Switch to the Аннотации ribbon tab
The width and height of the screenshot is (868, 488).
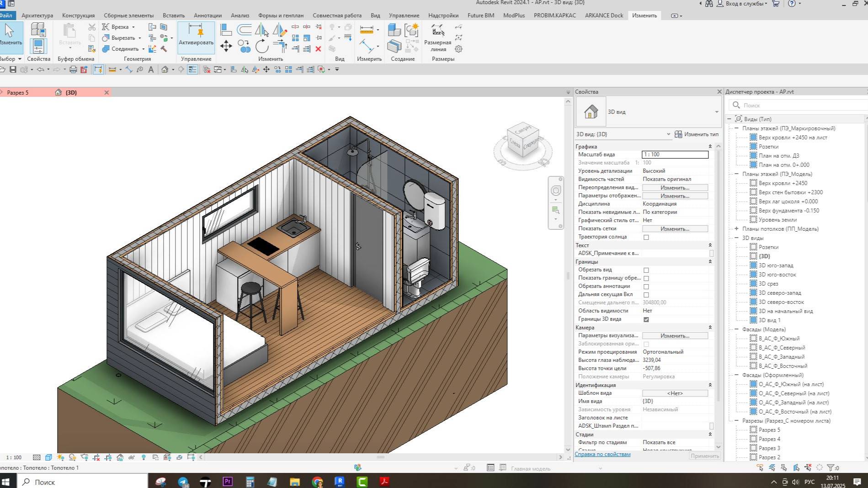(208, 15)
